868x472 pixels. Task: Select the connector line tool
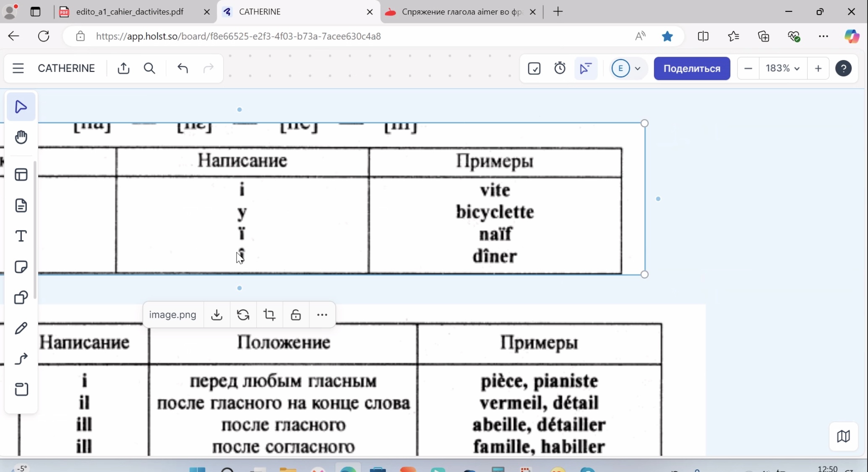point(21,359)
